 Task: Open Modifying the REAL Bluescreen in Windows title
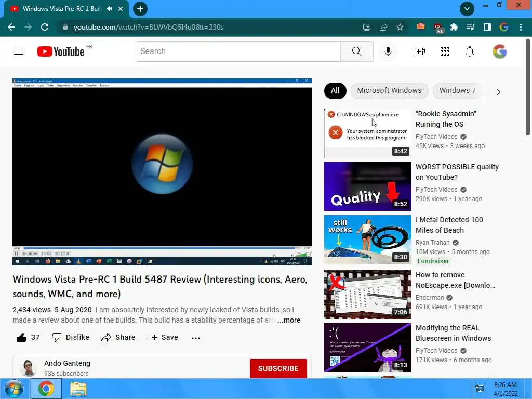pos(453,333)
